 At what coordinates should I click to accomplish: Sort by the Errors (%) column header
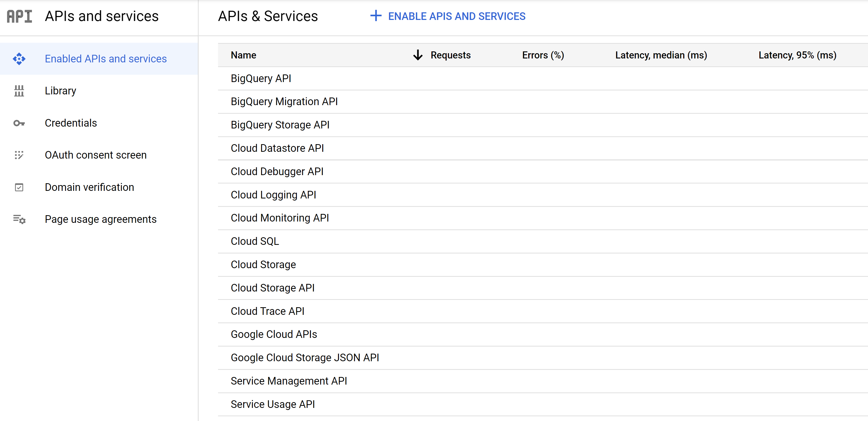(542, 55)
